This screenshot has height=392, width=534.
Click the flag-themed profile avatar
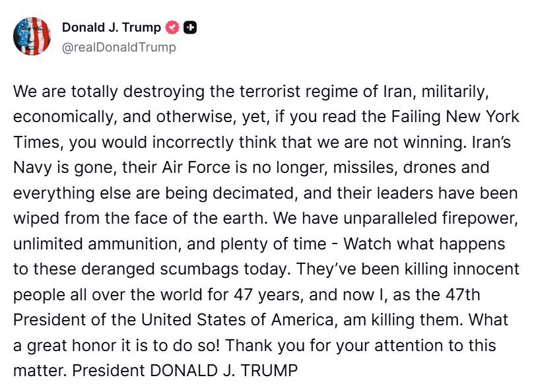click(x=32, y=36)
